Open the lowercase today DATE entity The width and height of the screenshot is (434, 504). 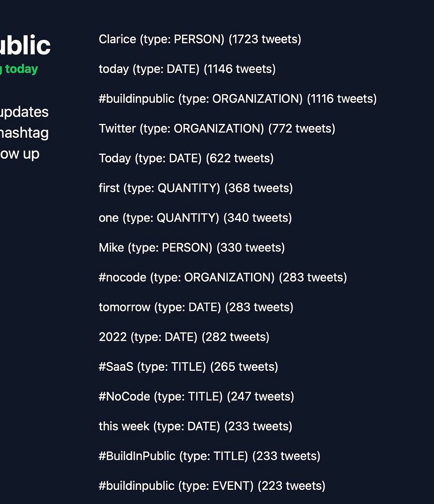coord(187,69)
